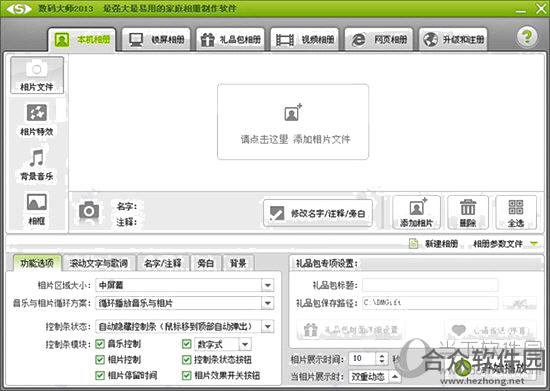Select 相片文件 in the sidebar
The image size is (550, 391).
tap(37, 75)
